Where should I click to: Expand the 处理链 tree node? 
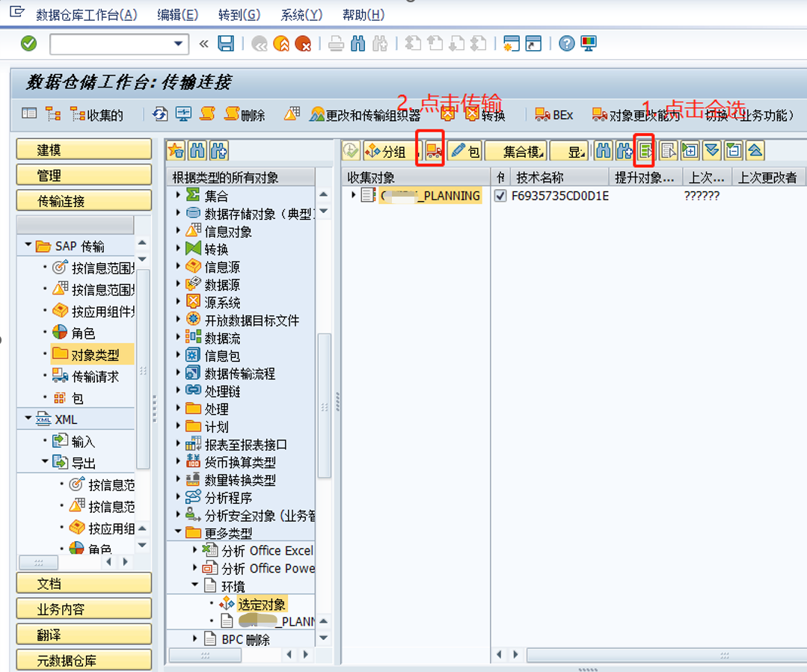178,390
